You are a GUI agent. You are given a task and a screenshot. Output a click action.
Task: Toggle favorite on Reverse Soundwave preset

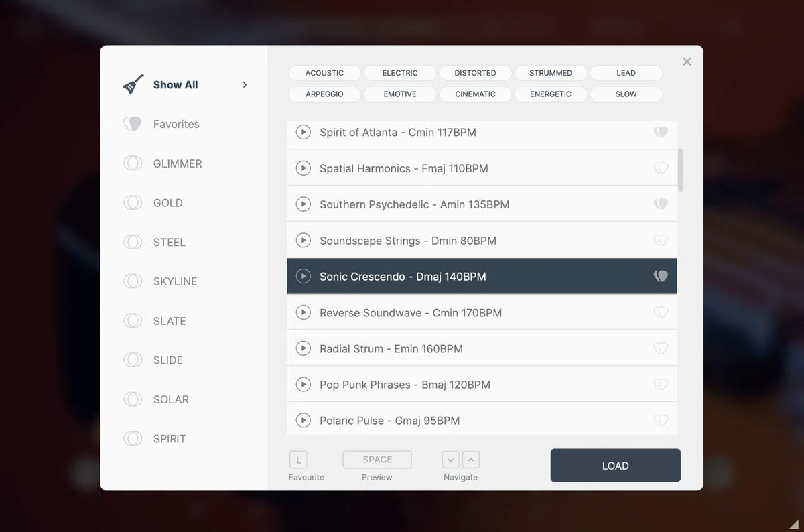(661, 312)
